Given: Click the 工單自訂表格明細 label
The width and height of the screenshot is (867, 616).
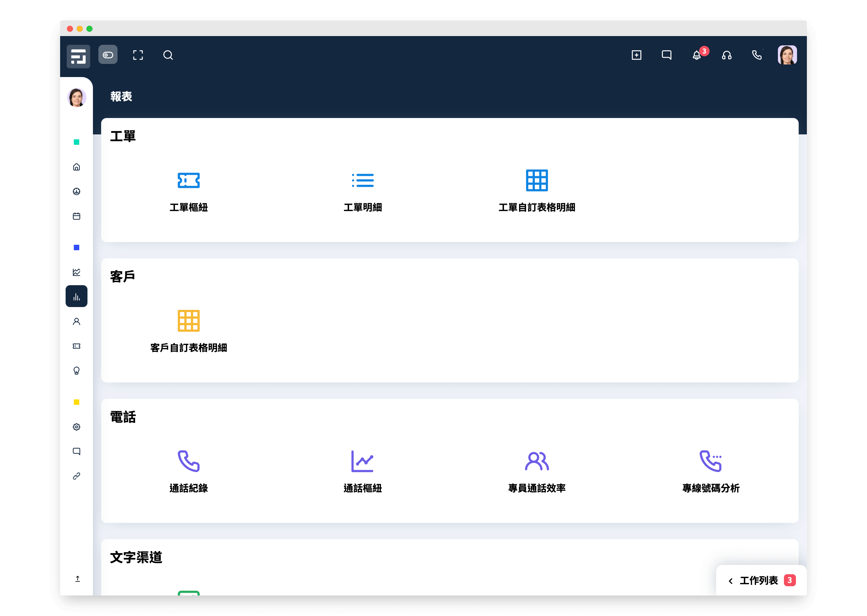Looking at the screenshot, I should tap(537, 208).
